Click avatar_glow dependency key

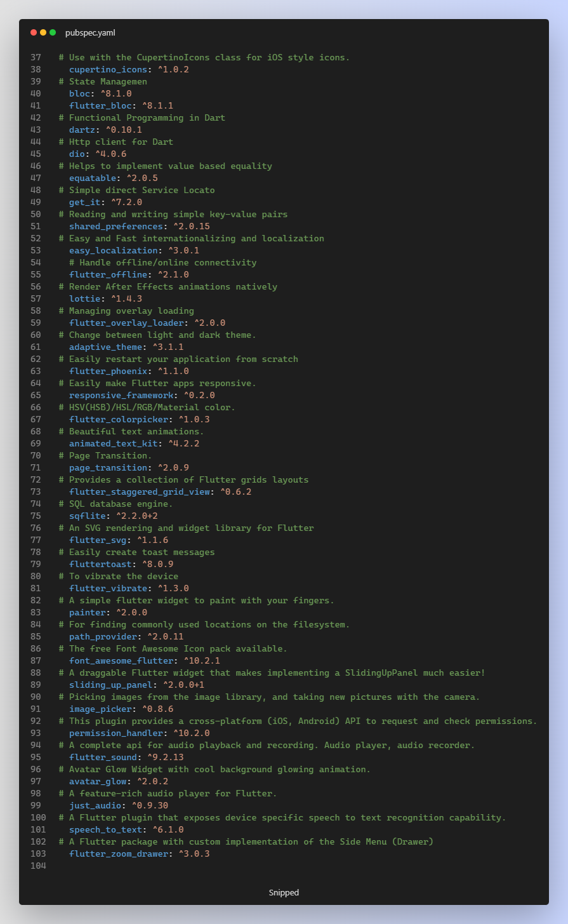point(98,781)
